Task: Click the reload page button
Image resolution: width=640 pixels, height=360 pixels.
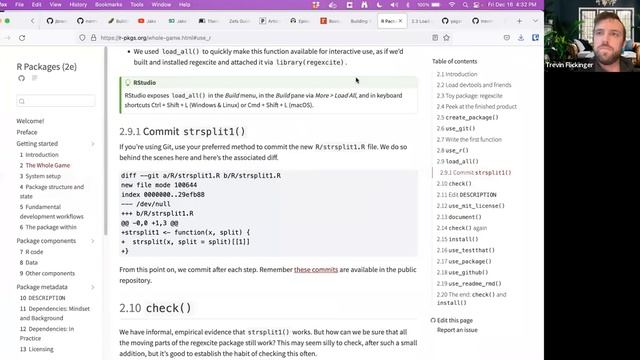Action: (22, 38)
